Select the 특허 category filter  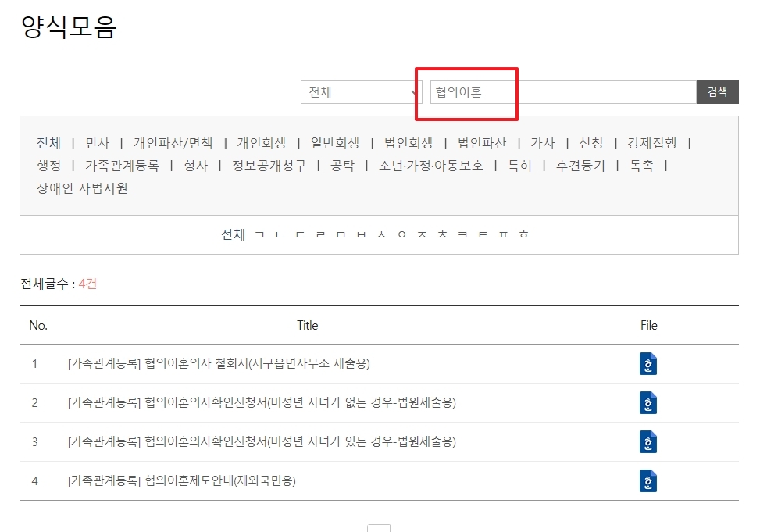[x=520, y=166]
